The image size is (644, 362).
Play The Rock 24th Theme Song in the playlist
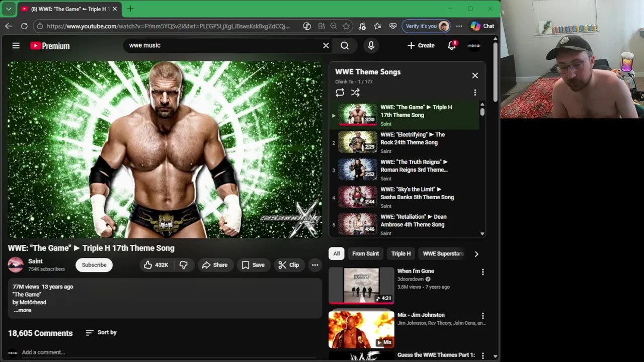pyautogui.click(x=405, y=142)
